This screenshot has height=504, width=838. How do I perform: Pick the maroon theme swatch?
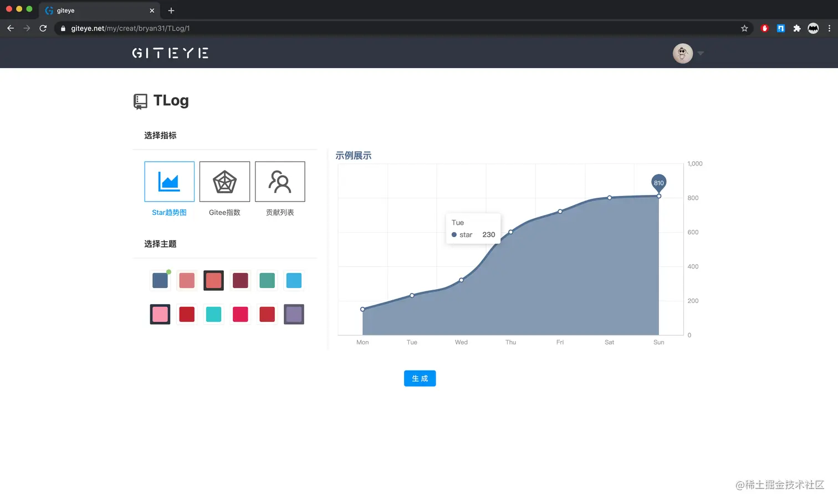tap(240, 280)
